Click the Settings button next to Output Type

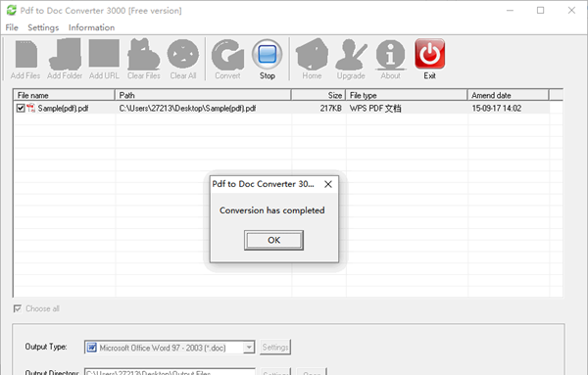275,348
